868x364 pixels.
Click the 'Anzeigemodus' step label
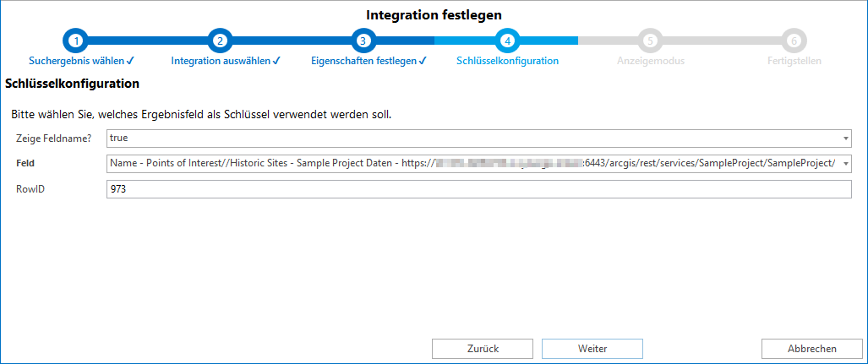click(650, 61)
